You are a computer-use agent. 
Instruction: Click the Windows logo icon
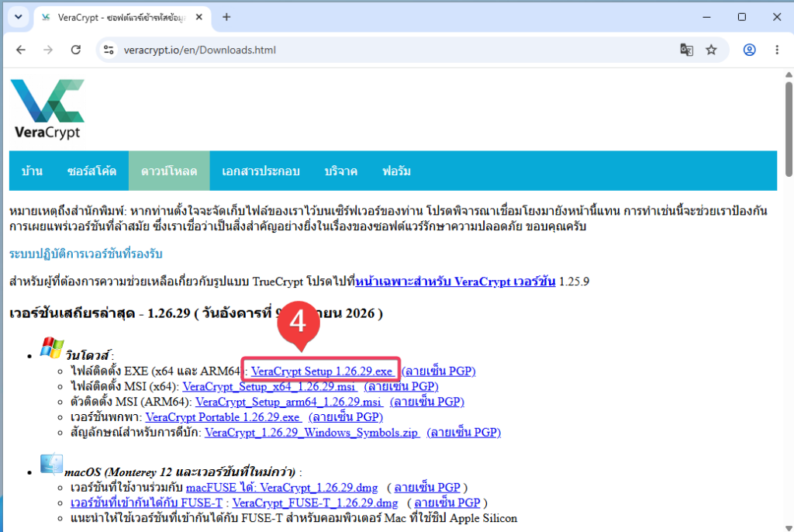[52, 347]
